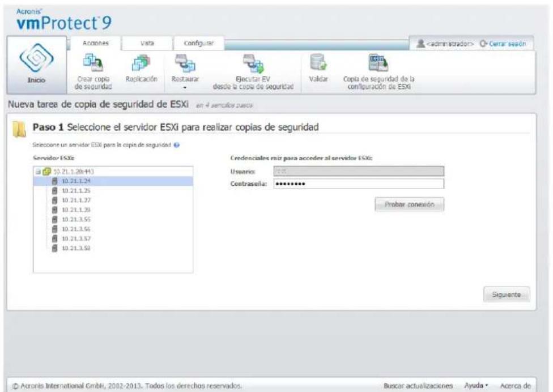Select server 10.21.3.55

(x=76, y=219)
